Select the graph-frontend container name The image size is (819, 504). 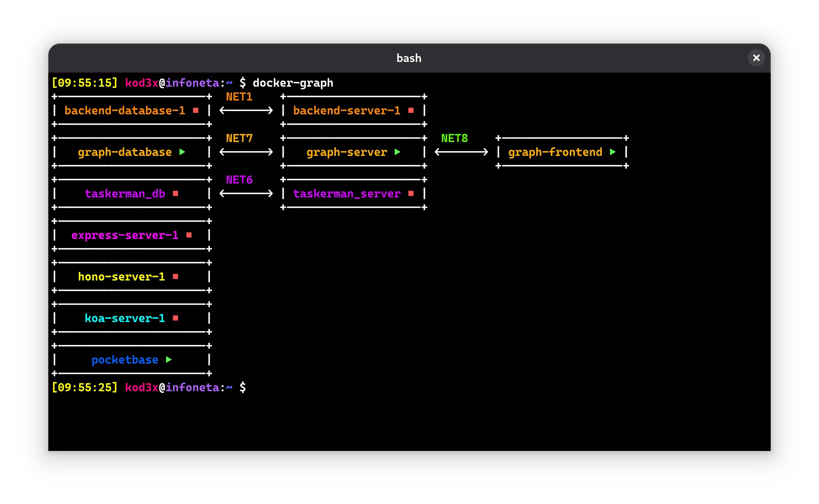(x=555, y=152)
